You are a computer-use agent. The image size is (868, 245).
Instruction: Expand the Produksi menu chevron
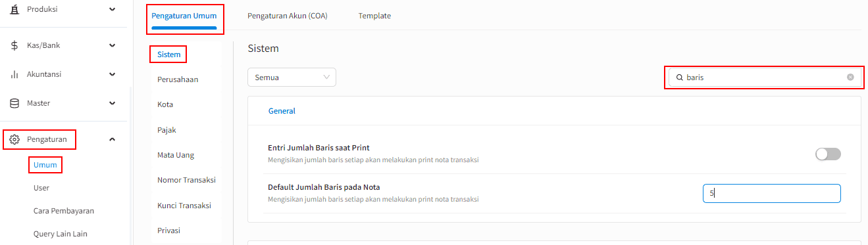tap(113, 9)
